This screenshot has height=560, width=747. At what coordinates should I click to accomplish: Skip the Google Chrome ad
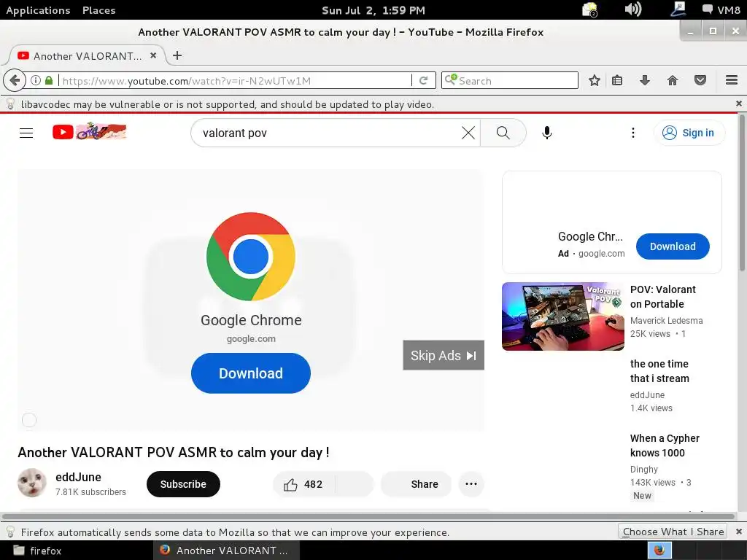point(444,355)
